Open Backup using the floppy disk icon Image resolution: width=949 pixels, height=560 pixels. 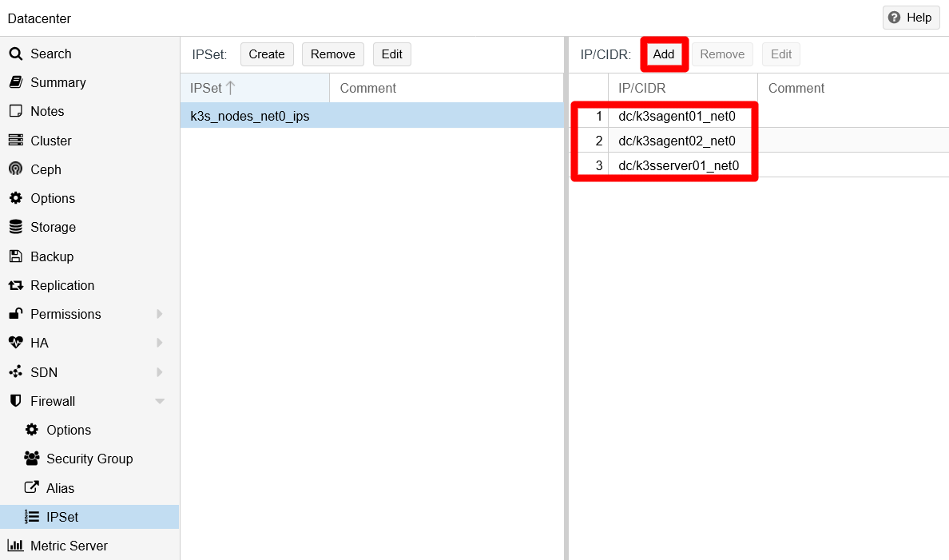(17, 256)
